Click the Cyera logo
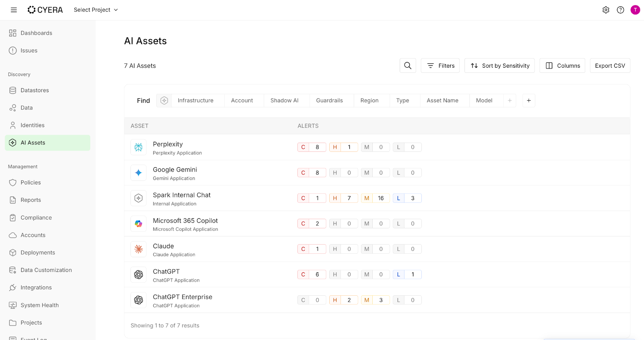Image resolution: width=644 pixels, height=340 pixels. click(45, 10)
